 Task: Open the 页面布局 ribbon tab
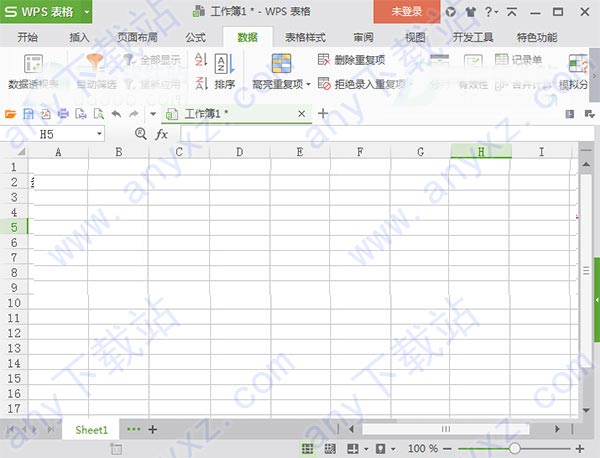pos(137,37)
